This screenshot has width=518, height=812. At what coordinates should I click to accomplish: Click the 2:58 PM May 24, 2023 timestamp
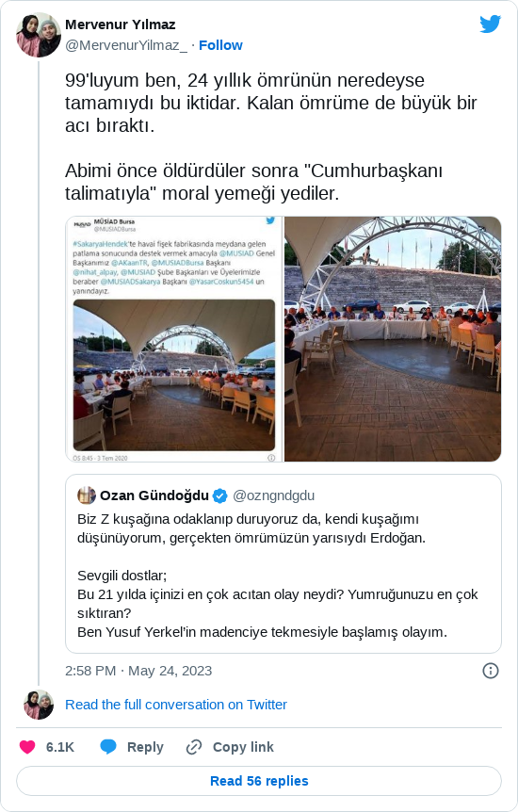pyautogui.click(x=138, y=671)
